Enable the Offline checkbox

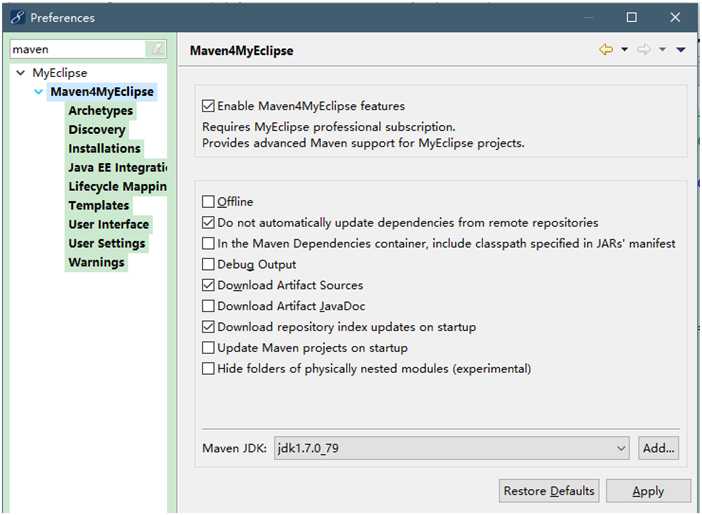coord(208,202)
